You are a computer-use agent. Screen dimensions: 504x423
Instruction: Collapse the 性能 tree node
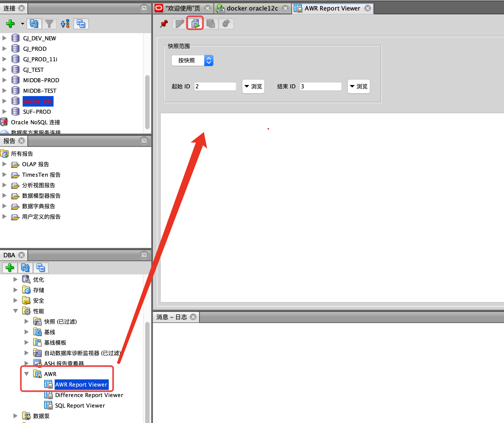(x=15, y=311)
